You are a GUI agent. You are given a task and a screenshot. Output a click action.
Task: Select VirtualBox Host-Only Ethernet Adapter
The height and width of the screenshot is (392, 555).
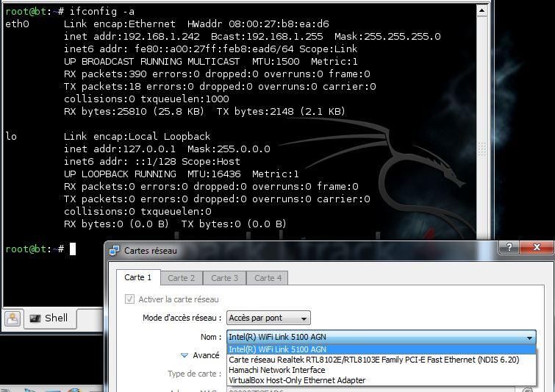(x=382, y=380)
